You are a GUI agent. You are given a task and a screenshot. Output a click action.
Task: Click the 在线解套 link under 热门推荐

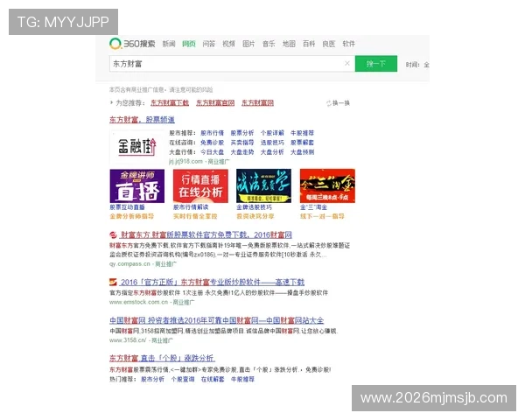point(213,380)
